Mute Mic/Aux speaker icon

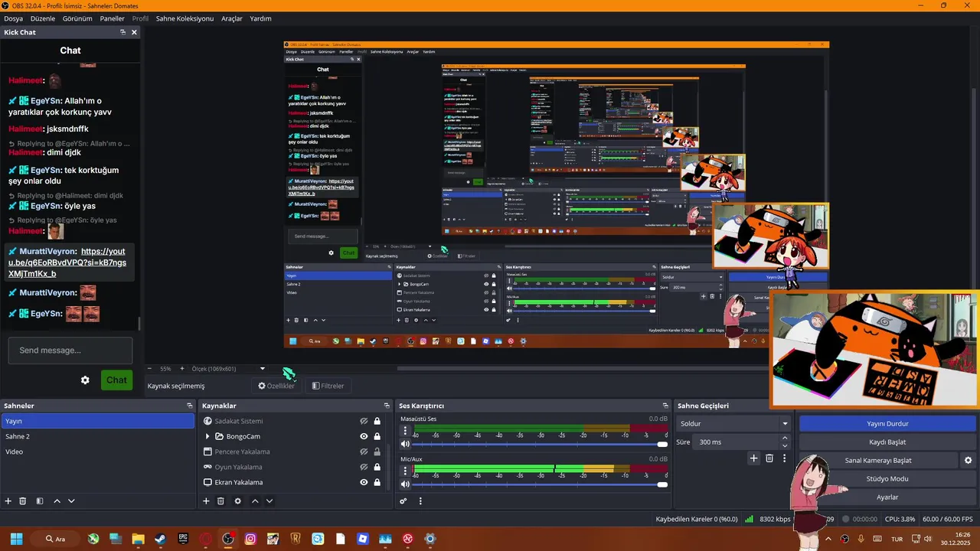tap(405, 484)
